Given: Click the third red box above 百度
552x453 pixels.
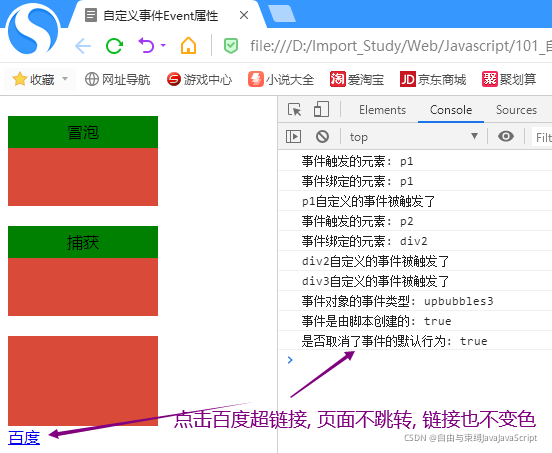Looking at the screenshot, I should (83, 381).
